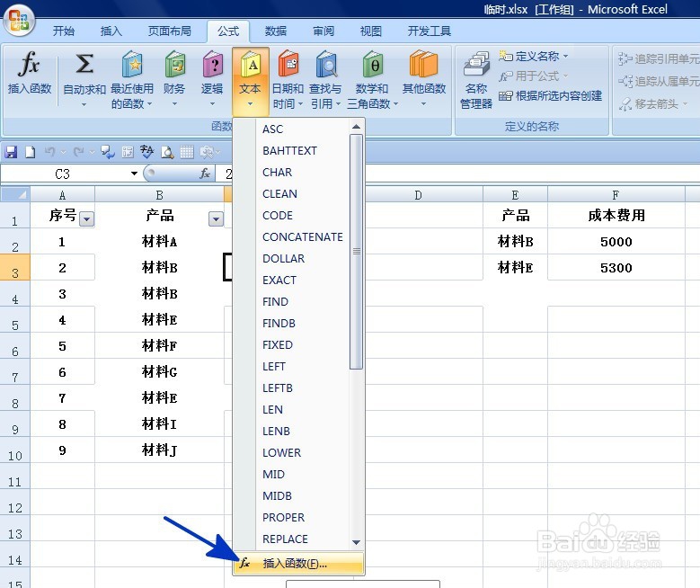Open Financial functions book icon
This screenshot has height=588, width=700.
pyautogui.click(x=174, y=78)
